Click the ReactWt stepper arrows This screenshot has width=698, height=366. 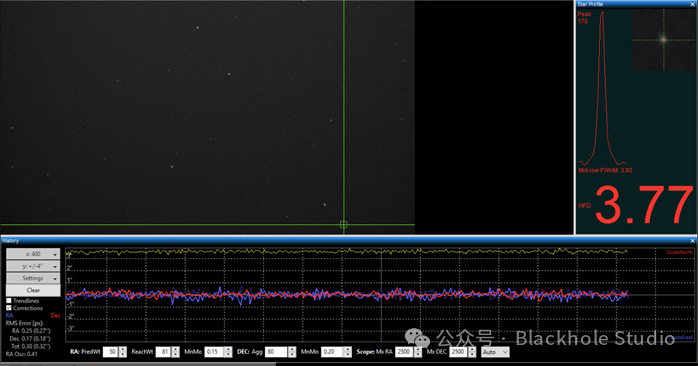click(176, 352)
